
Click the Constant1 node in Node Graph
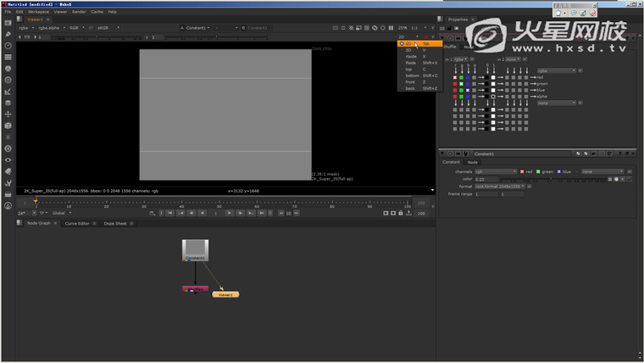[x=196, y=249]
